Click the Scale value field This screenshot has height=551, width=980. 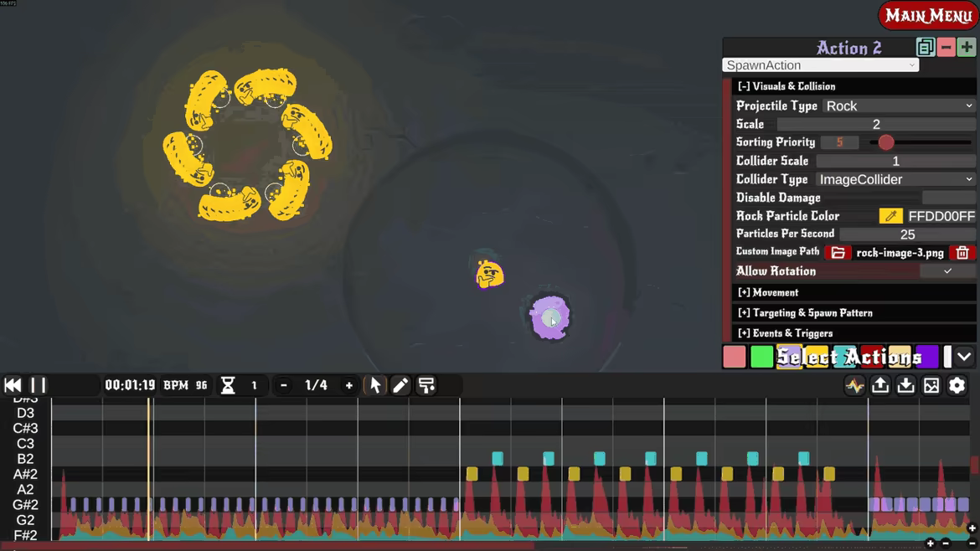(x=876, y=124)
